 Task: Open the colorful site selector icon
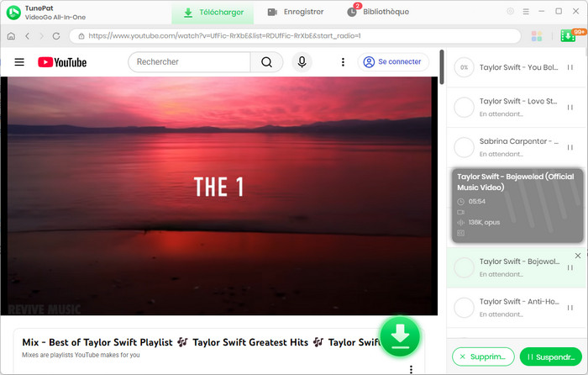point(537,36)
